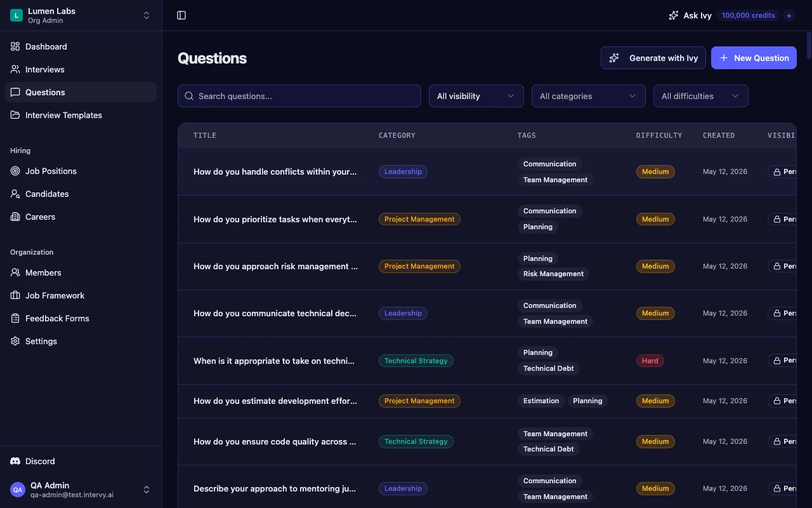Click Leadership badge in mentoring question row
This screenshot has height=508, width=812.
click(x=403, y=488)
